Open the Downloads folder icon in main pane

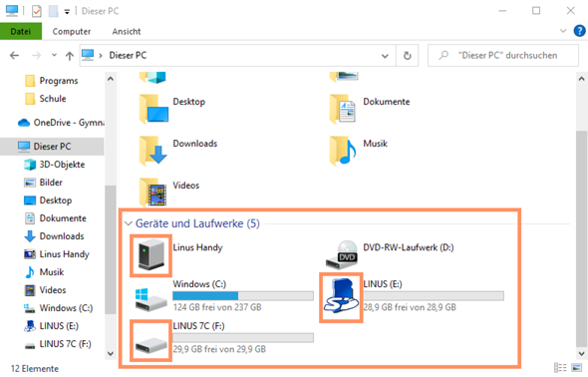point(153,151)
